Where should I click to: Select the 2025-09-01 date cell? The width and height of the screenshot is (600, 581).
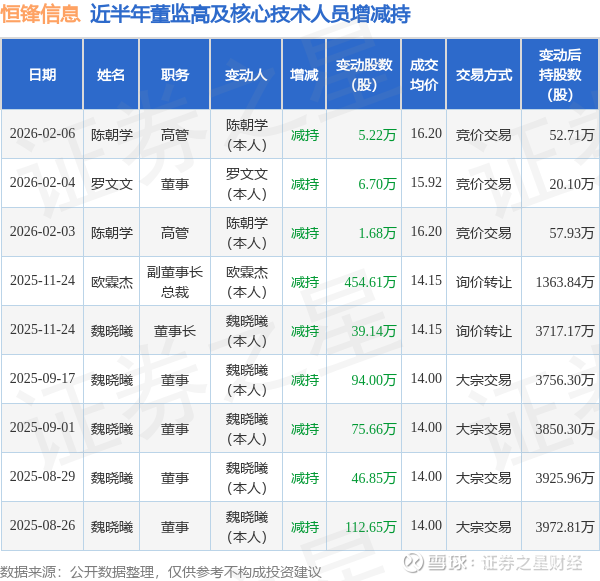coord(42,428)
